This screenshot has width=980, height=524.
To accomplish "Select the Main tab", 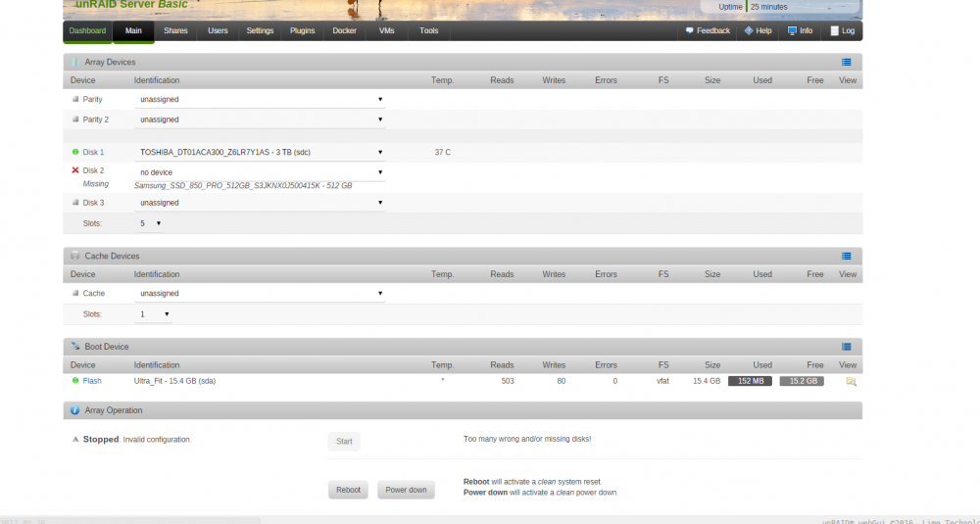I will point(133,31).
